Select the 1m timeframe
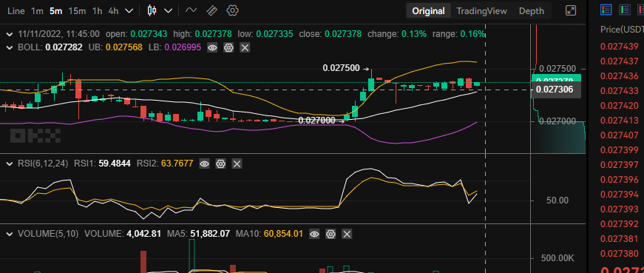Image resolution: width=644 pixels, height=273 pixels. [37, 11]
